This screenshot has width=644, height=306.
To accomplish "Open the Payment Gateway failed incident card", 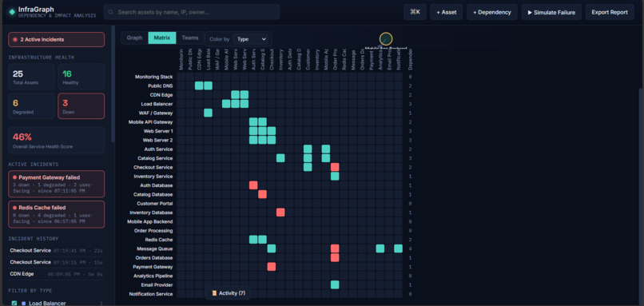I will (x=56, y=184).
